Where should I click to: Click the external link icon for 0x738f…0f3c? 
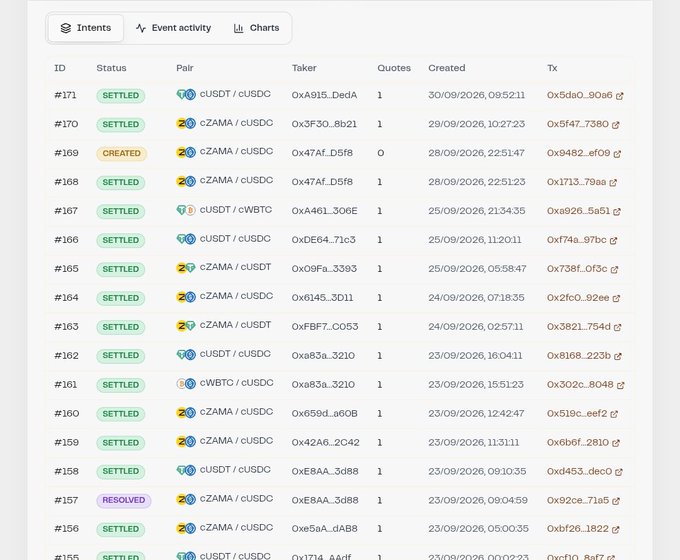click(x=615, y=269)
